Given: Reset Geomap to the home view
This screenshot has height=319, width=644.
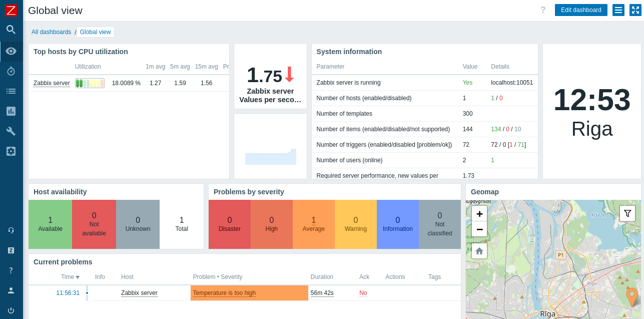Looking at the screenshot, I should click(x=479, y=251).
